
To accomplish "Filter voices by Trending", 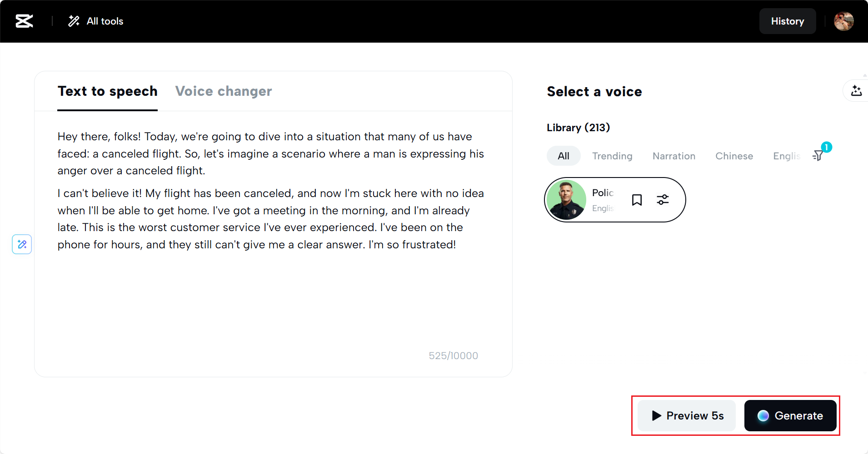I will tap(612, 156).
